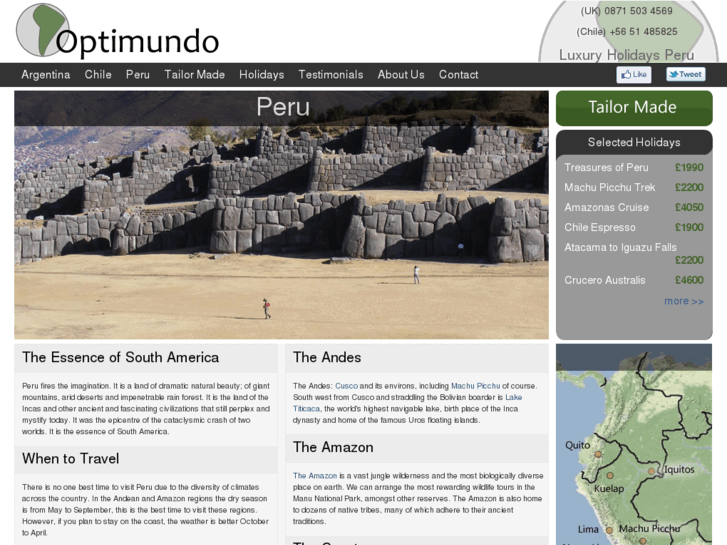Open the Chile menu item
727x545 pixels.
click(x=98, y=75)
